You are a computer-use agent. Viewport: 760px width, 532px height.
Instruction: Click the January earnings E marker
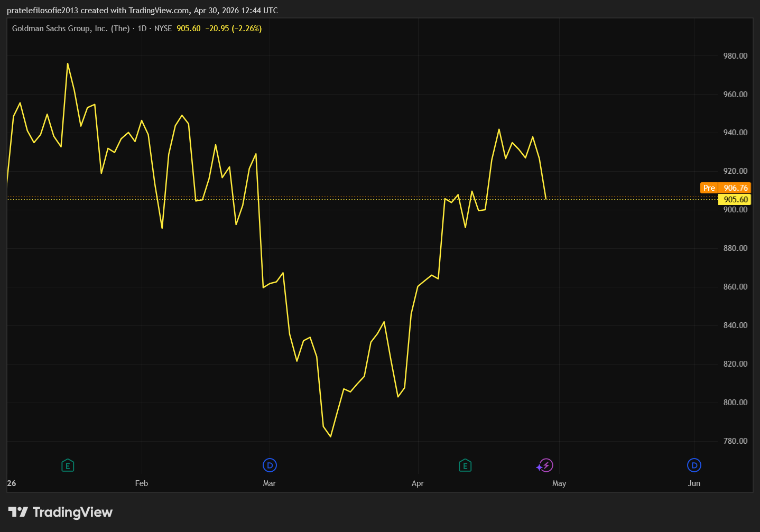click(68, 465)
